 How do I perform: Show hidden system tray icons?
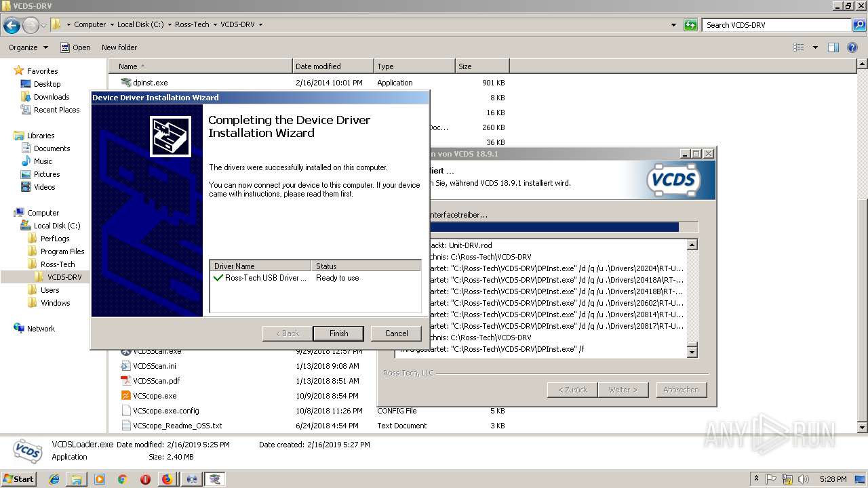757,479
